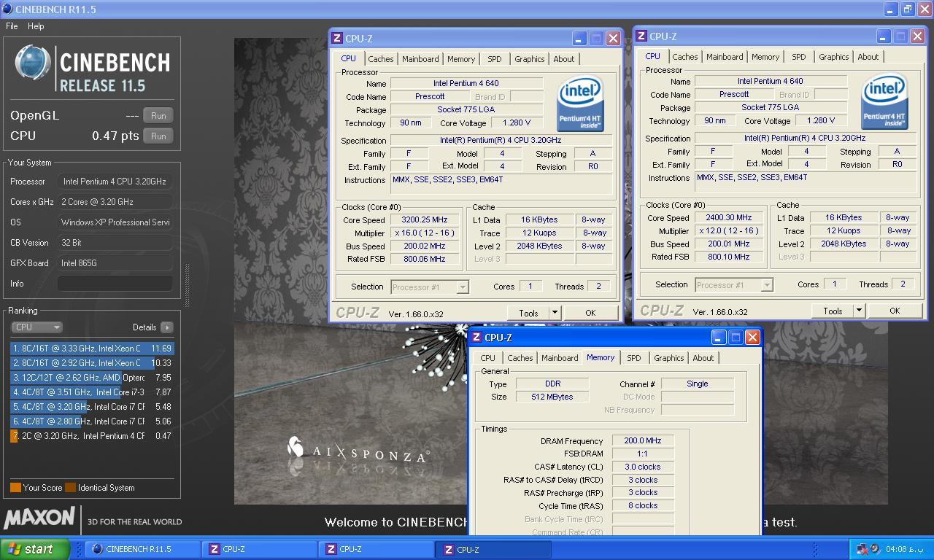Click OK in right CPU-Z window

pos(895,311)
